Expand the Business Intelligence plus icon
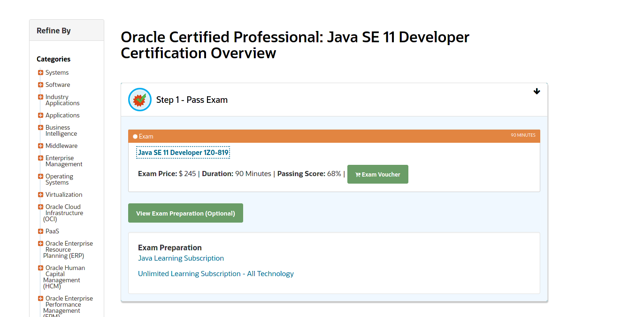The image size is (644, 317). click(40, 128)
